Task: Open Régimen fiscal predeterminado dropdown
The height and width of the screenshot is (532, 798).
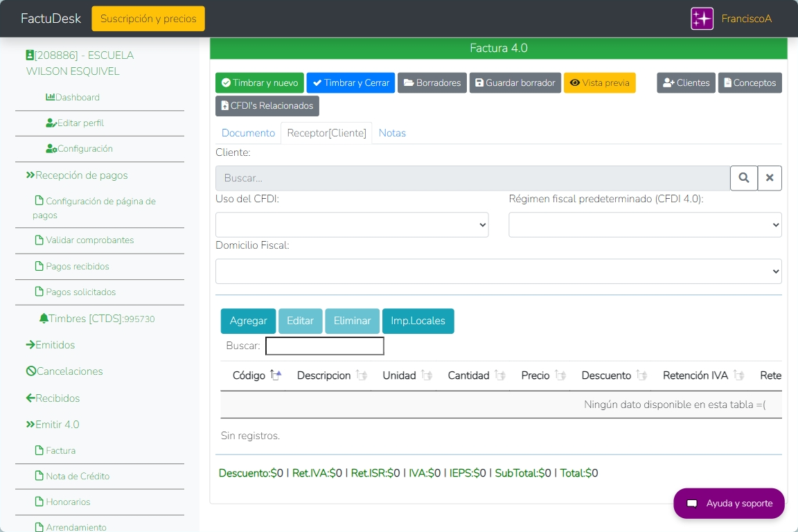Action: [x=645, y=225]
